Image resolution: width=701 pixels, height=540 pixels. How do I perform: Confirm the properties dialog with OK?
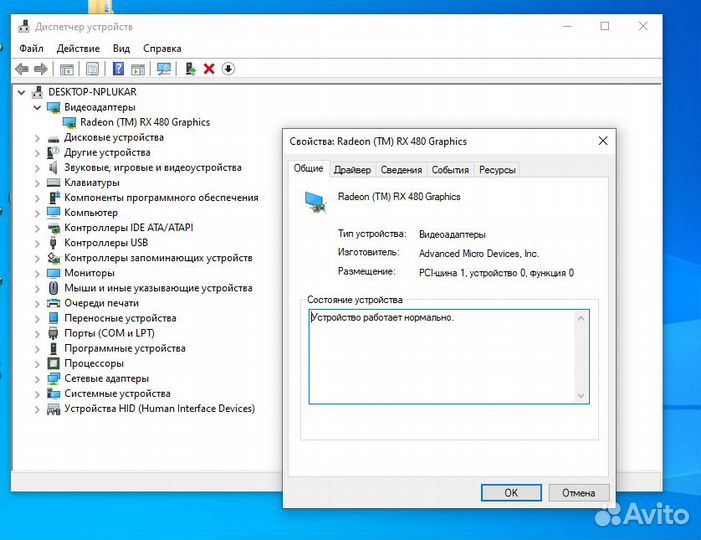point(511,493)
